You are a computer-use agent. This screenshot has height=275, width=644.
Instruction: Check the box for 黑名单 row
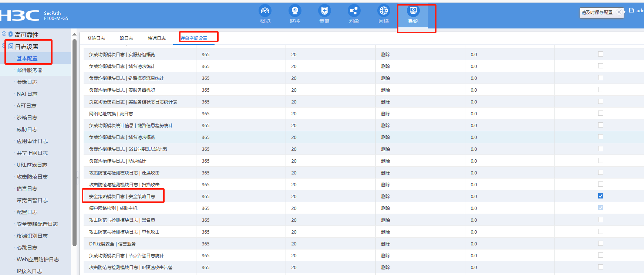(601, 220)
